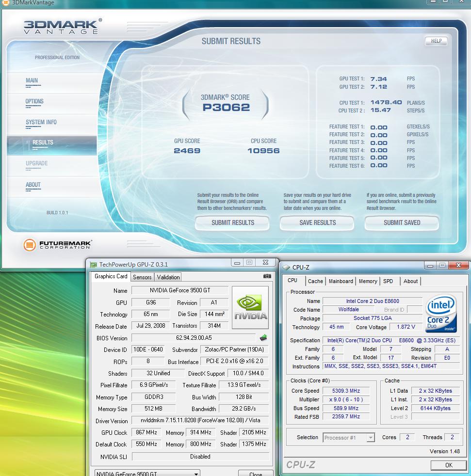Click the Intel Core 2 Duo logo
The height and width of the screenshot is (476, 471).
(441, 314)
